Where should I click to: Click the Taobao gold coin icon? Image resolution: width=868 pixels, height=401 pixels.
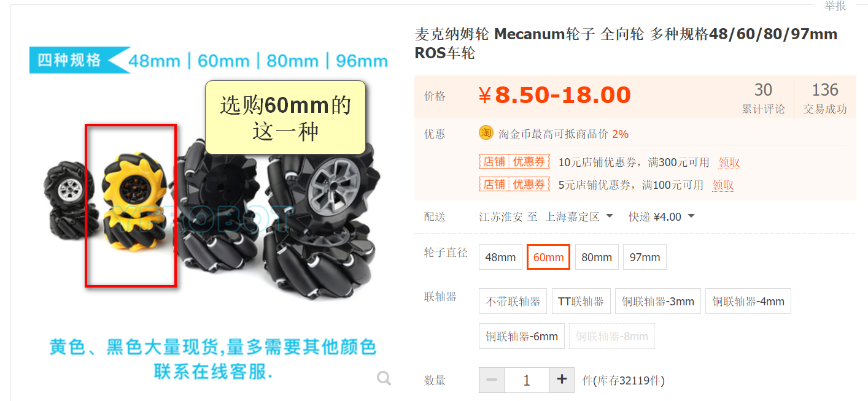(x=486, y=132)
